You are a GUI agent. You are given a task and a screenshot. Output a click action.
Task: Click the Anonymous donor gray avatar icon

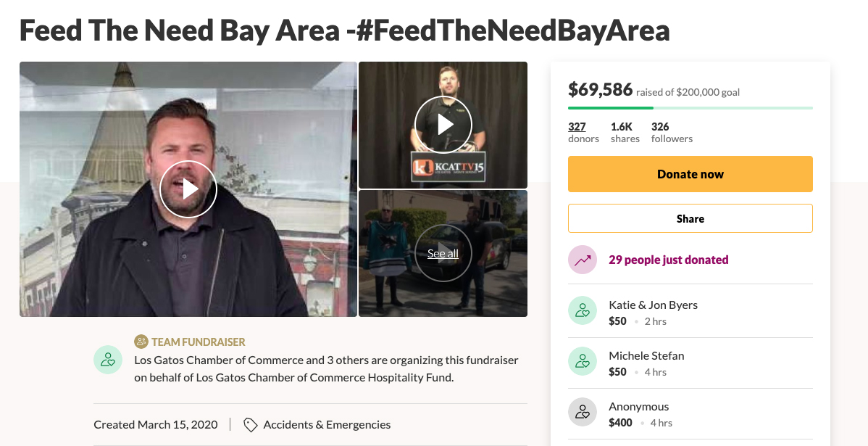tap(583, 412)
